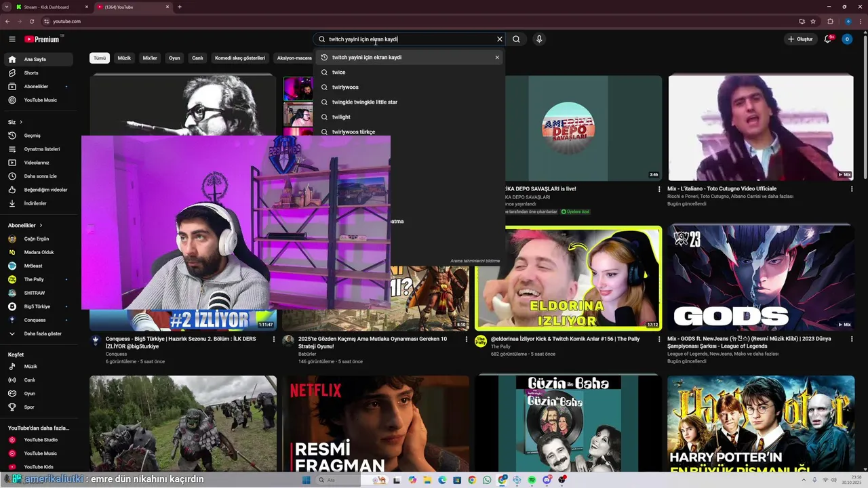Expand Daha fazla göster subscriptions
The width and height of the screenshot is (868, 488).
click(39, 333)
